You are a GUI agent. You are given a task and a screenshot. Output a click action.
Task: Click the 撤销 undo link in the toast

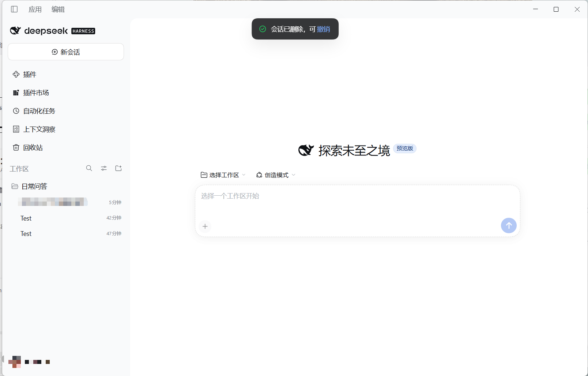[x=324, y=29]
